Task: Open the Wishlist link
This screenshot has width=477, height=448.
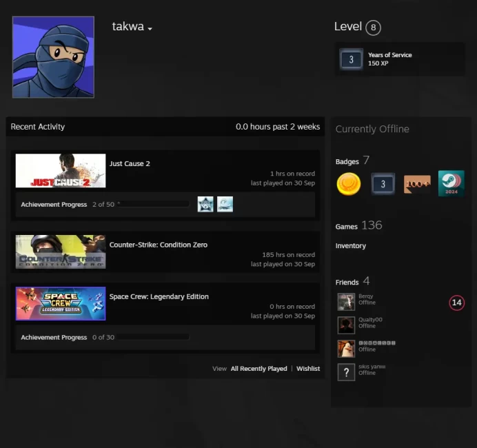Action: click(x=308, y=369)
